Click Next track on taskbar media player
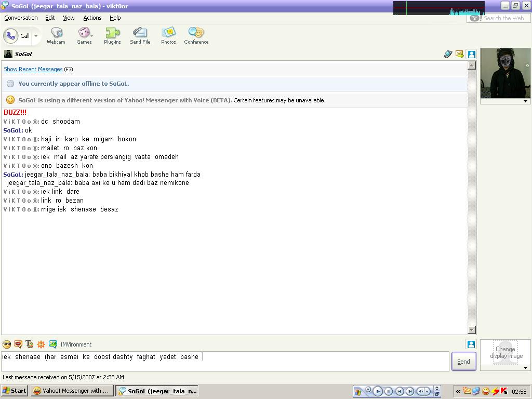 click(x=409, y=391)
